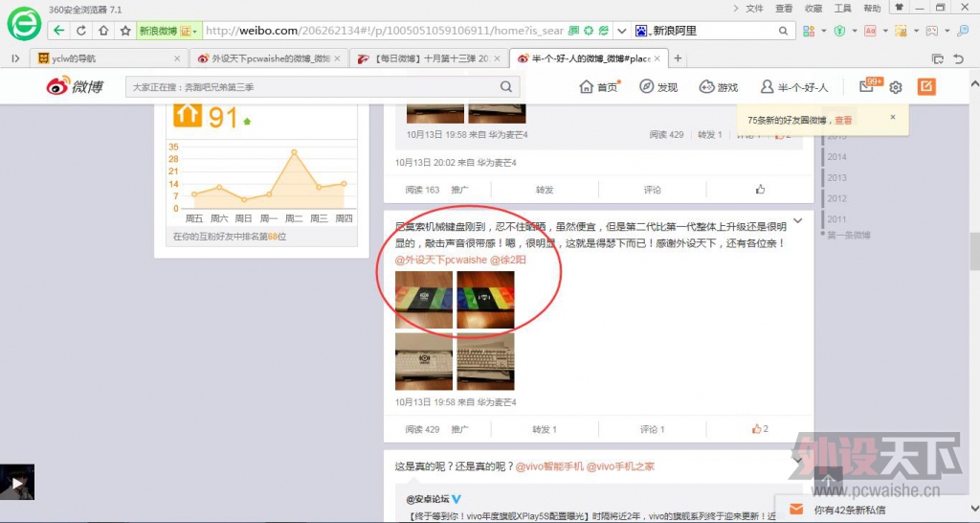Viewport: 980px width, 523px height.
Task: Dismiss the 75条新的好友圈微博 notification
Action: tap(893, 117)
